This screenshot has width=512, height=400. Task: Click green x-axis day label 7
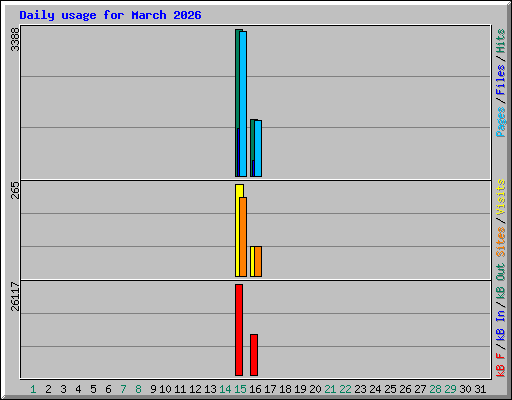123,389
